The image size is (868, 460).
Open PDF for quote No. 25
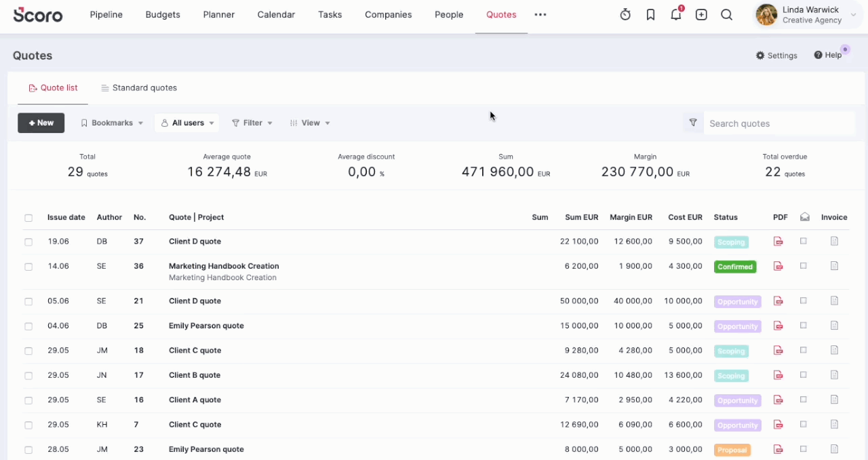click(778, 326)
